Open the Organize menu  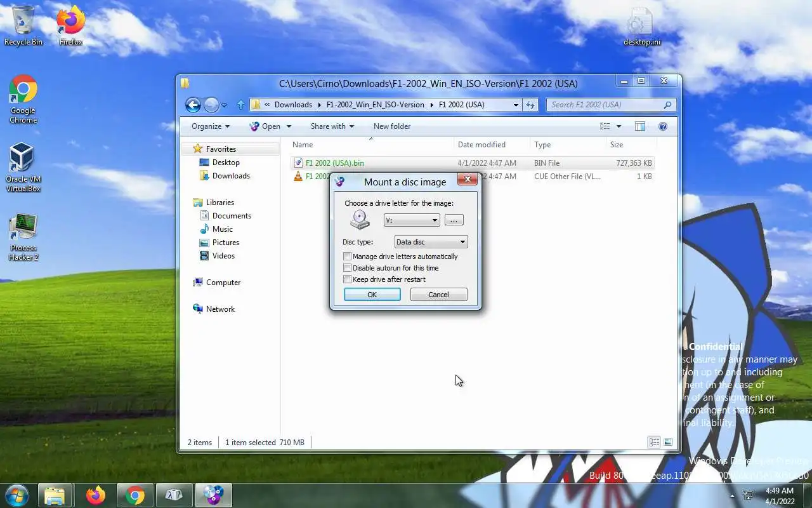click(x=211, y=126)
